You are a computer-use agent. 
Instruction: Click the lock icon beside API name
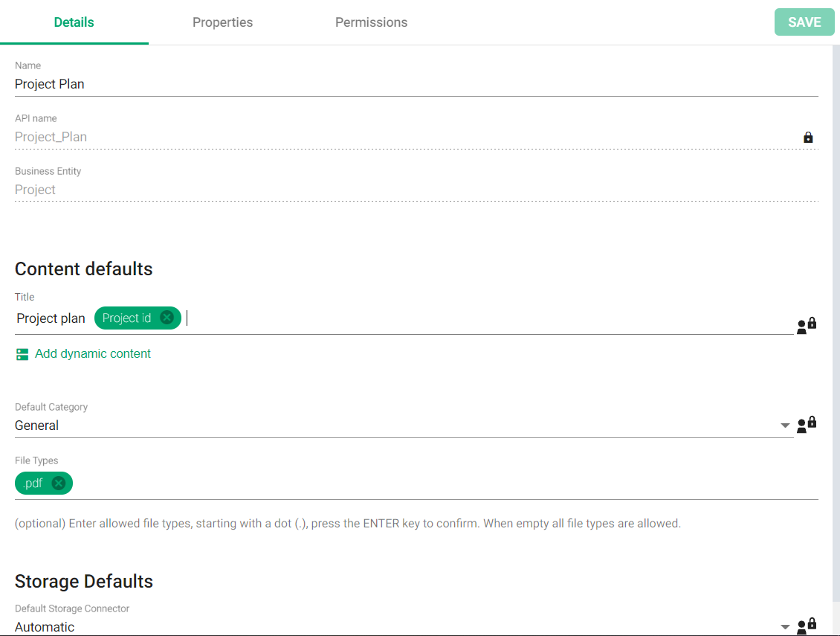point(808,138)
